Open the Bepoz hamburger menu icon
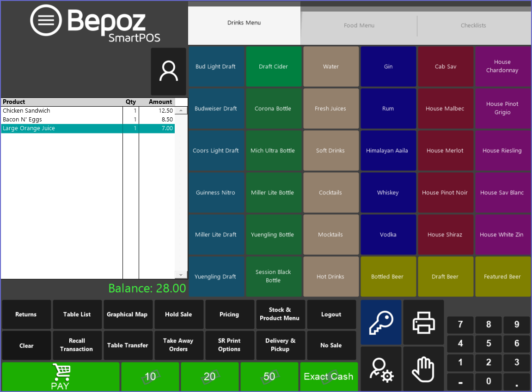Viewport: 532px width, 392px height. 46,20
